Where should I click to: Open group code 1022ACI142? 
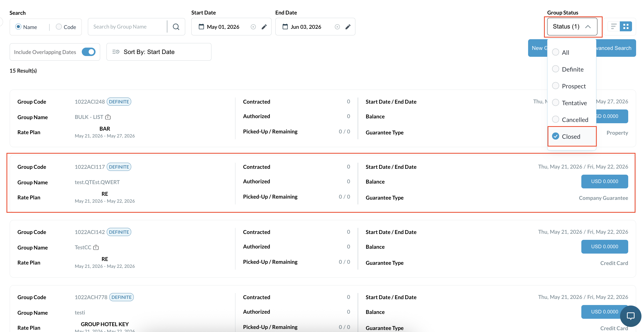click(x=90, y=232)
